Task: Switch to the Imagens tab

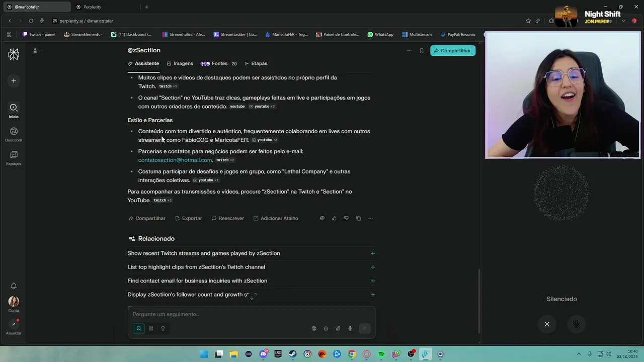Action: click(x=180, y=64)
